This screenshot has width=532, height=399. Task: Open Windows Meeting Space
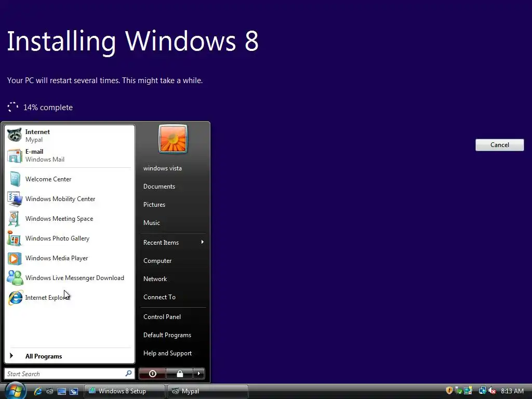70,219
